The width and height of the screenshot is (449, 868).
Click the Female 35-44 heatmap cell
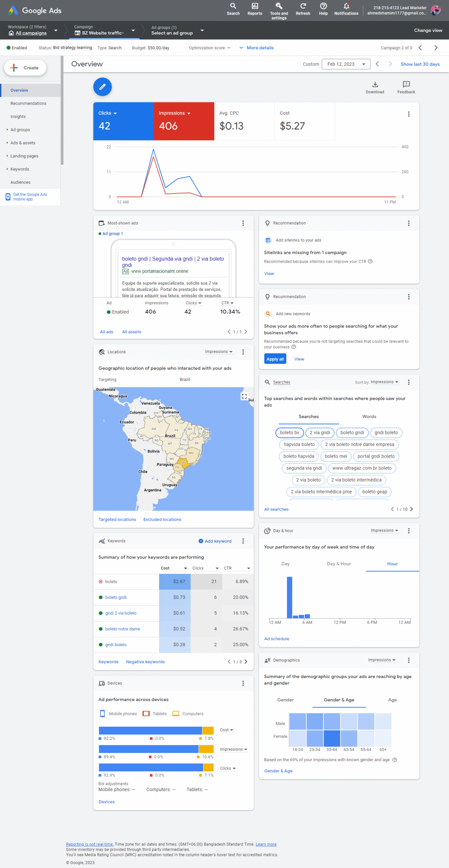[x=331, y=738]
